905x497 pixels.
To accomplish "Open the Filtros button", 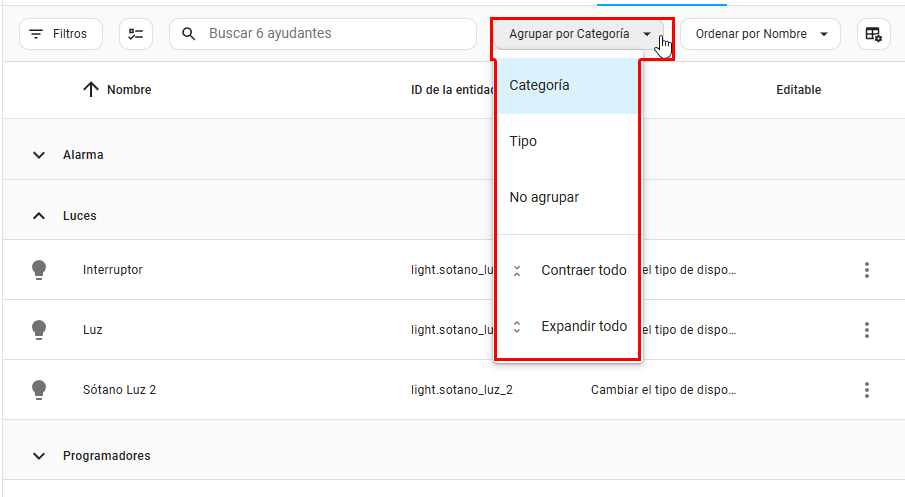I will pyautogui.click(x=59, y=34).
